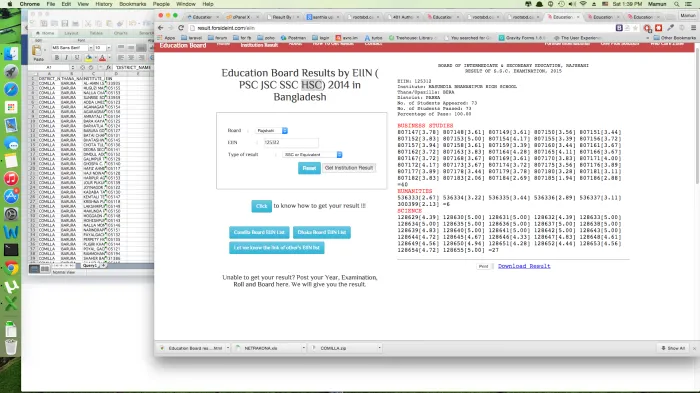The image size is (700, 393).
Task: Click the Italic button in the Excel window
Action: [x=67, y=58]
